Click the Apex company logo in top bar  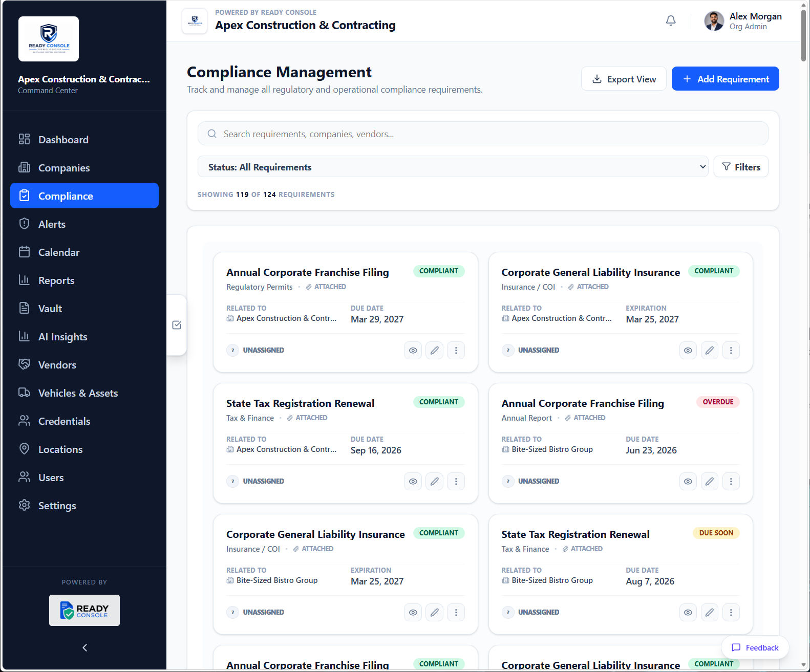pos(195,21)
